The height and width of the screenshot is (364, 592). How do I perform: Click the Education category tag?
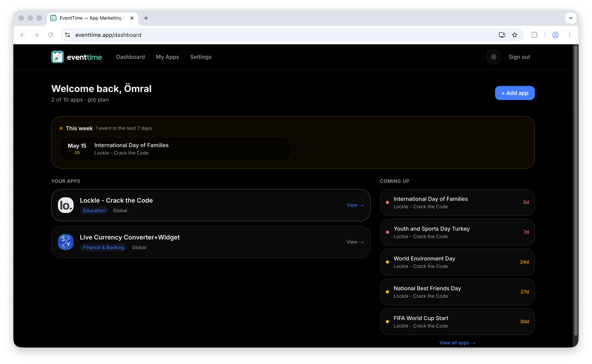pyautogui.click(x=94, y=211)
